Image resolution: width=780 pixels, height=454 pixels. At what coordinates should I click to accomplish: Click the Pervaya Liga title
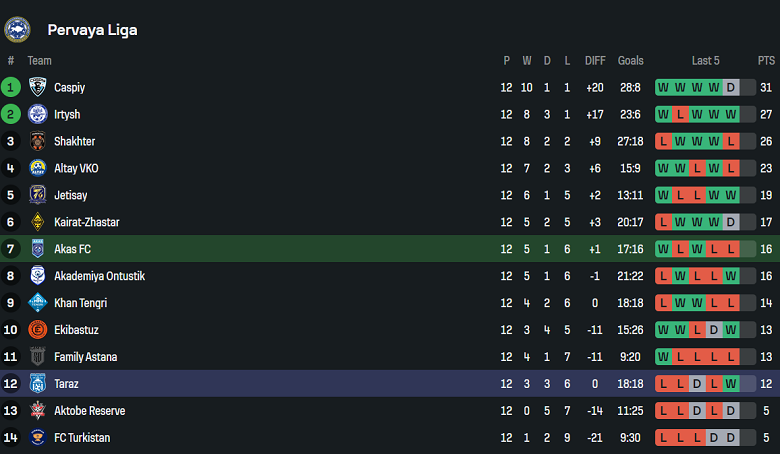tap(92, 30)
